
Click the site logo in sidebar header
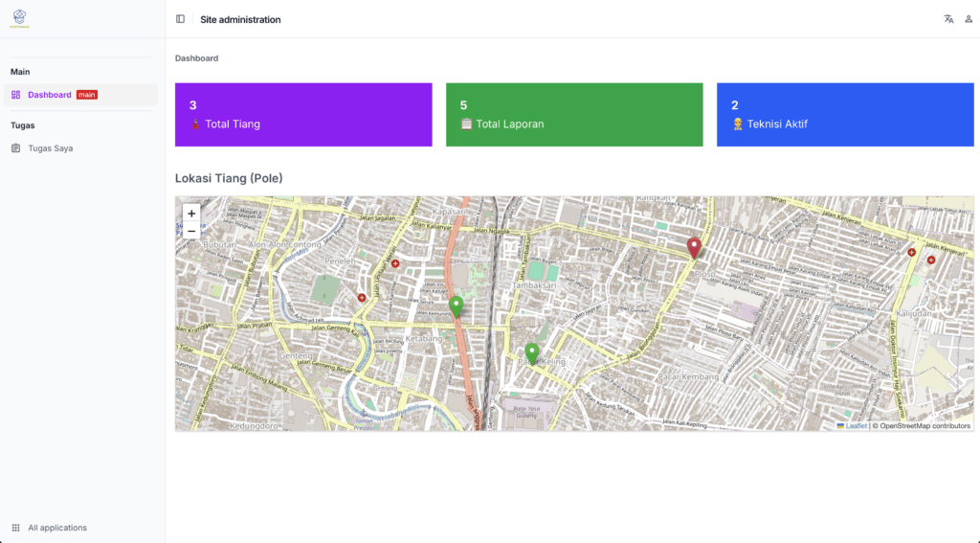coord(19,18)
